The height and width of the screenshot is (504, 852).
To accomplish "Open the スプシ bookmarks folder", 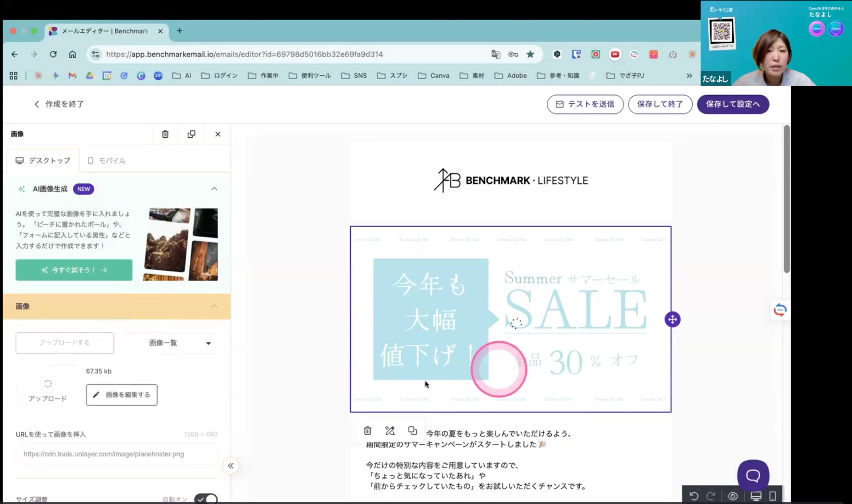I will [x=392, y=76].
